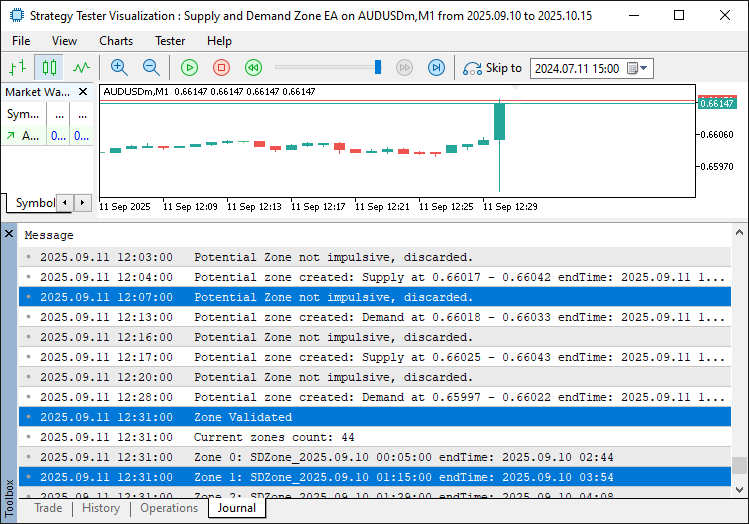Image resolution: width=749 pixels, height=524 pixels.
Task: Stop the strategy test
Action: (222, 68)
